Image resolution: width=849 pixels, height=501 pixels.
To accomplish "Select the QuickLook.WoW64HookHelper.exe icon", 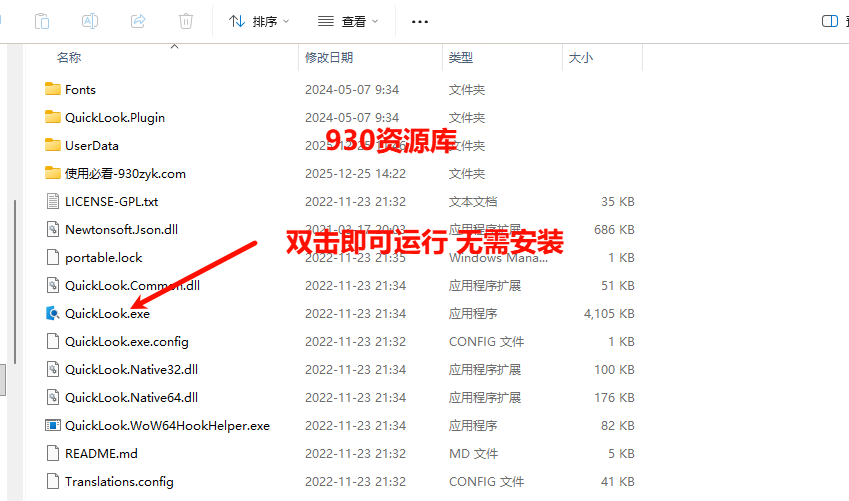I will click(x=53, y=425).
